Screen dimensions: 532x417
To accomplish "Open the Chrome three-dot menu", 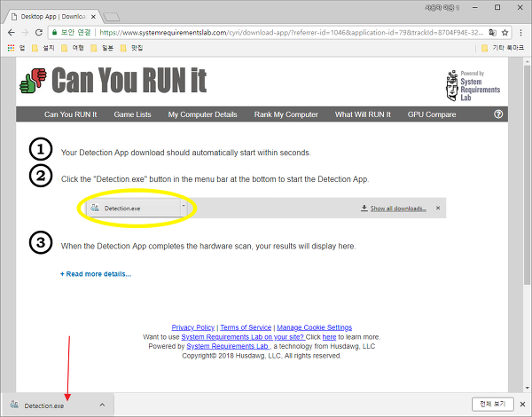I will click(x=521, y=33).
